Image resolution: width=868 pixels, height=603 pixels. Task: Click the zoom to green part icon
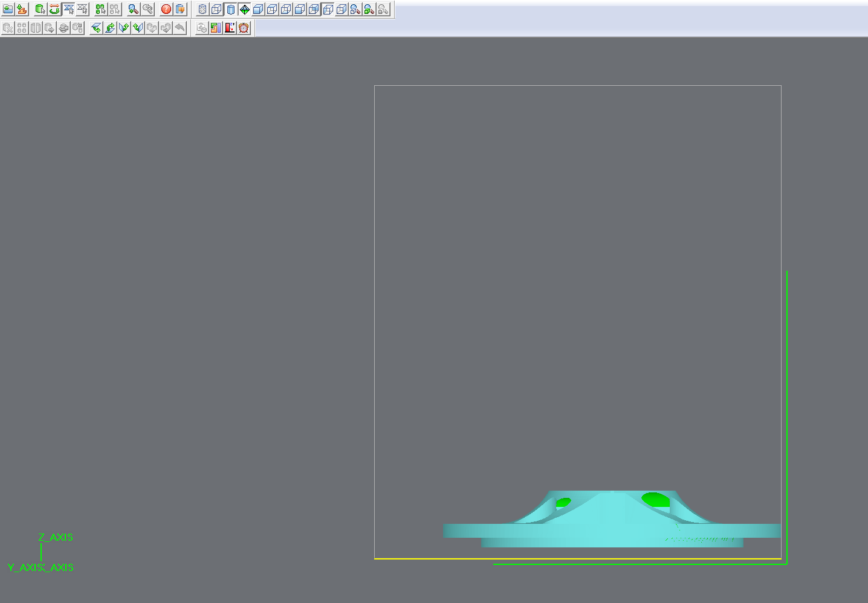click(369, 9)
